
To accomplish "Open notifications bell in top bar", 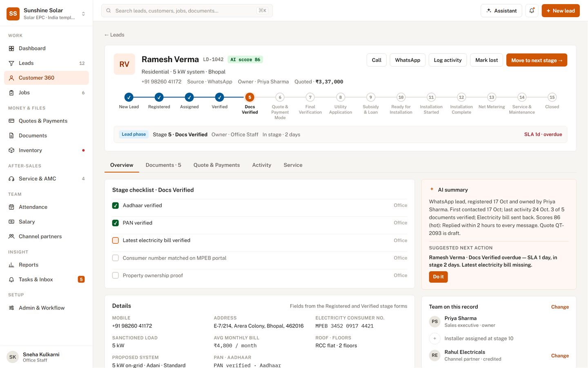I will [532, 11].
